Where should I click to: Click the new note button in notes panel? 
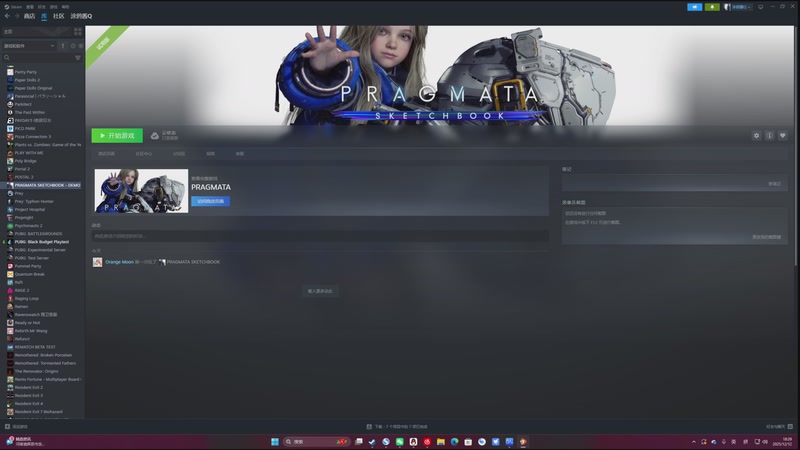774,184
